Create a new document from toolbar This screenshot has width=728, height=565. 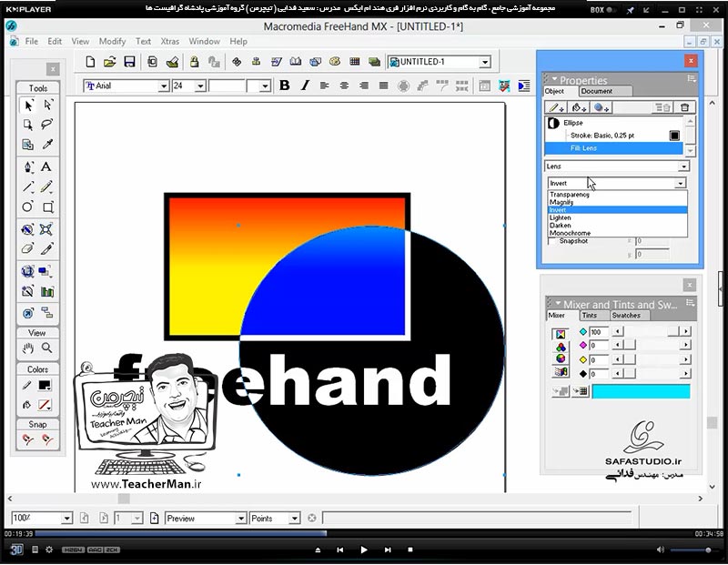pos(90,62)
